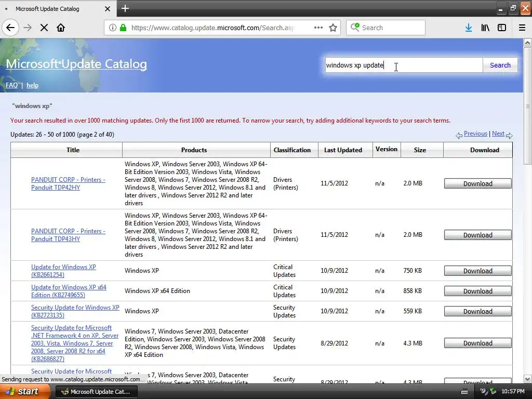This screenshot has height=399, width=532.
Task: Open Panduit TDP42HY printer driver link
Action: (68, 183)
